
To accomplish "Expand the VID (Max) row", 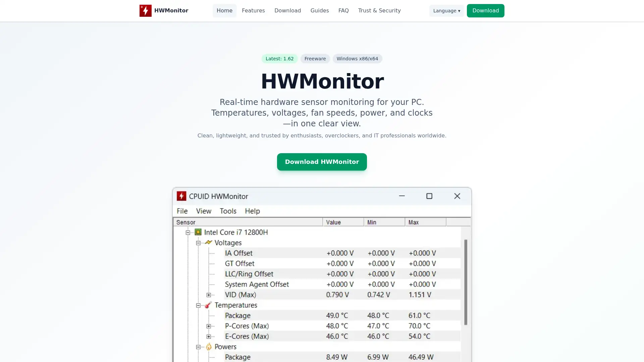I will point(209,295).
